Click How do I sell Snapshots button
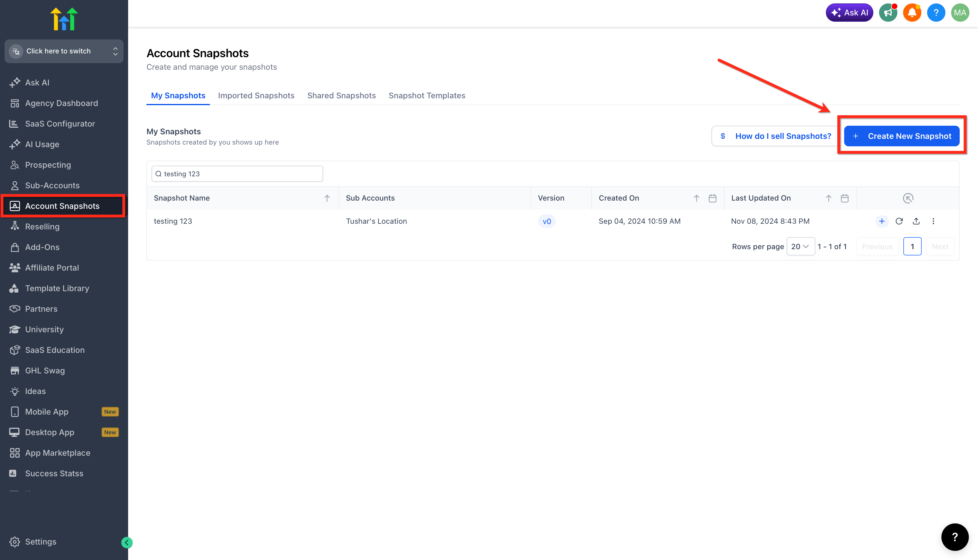 pos(775,136)
